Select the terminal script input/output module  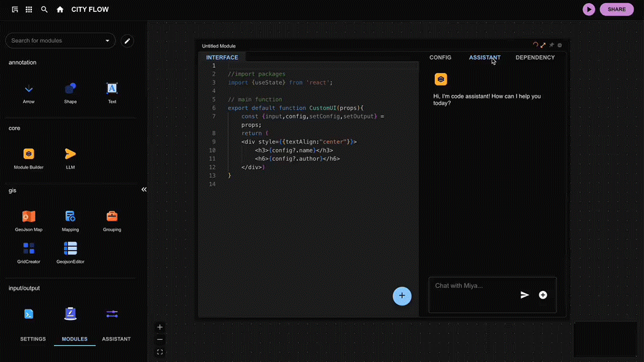29,314
